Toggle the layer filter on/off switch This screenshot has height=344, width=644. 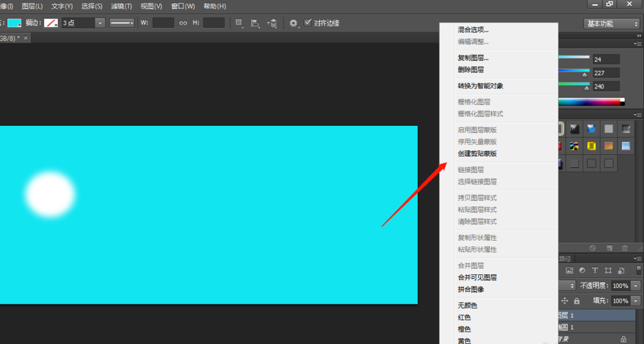coord(638,270)
